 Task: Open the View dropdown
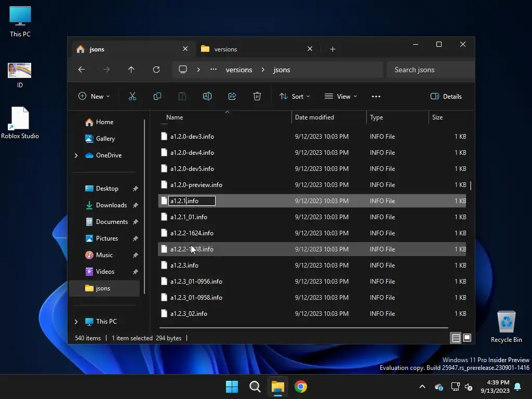(341, 96)
